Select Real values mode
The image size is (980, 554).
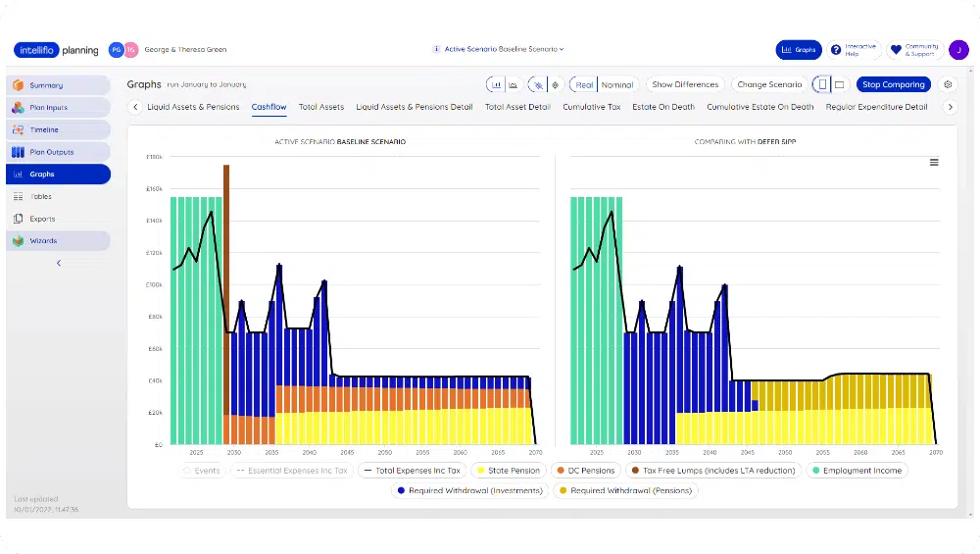(584, 84)
